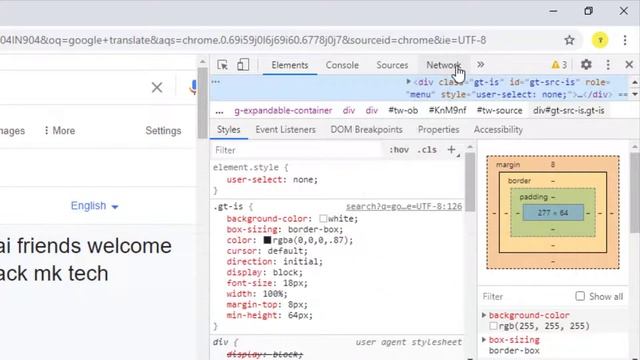The height and width of the screenshot is (360, 640).
Task: Expand computed background-color property
Action: [484, 315]
